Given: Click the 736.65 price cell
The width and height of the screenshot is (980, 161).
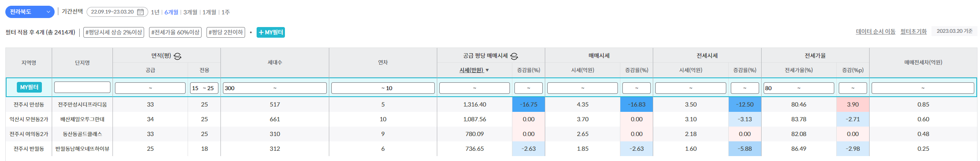Looking at the screenshot, I should coord(475,149).
